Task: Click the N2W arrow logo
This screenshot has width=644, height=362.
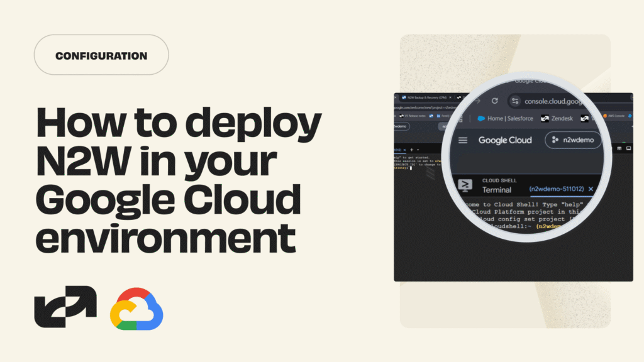Action: click(65, 307)
